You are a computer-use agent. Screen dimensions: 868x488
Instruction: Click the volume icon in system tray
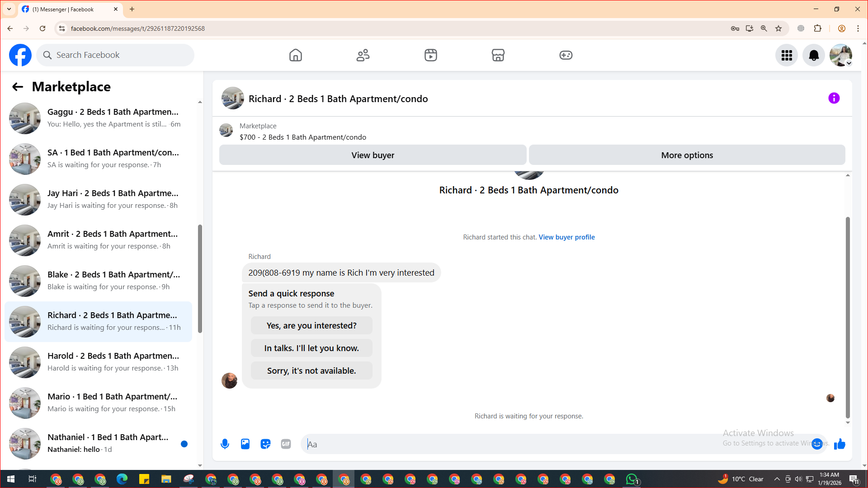pyautogui.click(x=798, y=479)
